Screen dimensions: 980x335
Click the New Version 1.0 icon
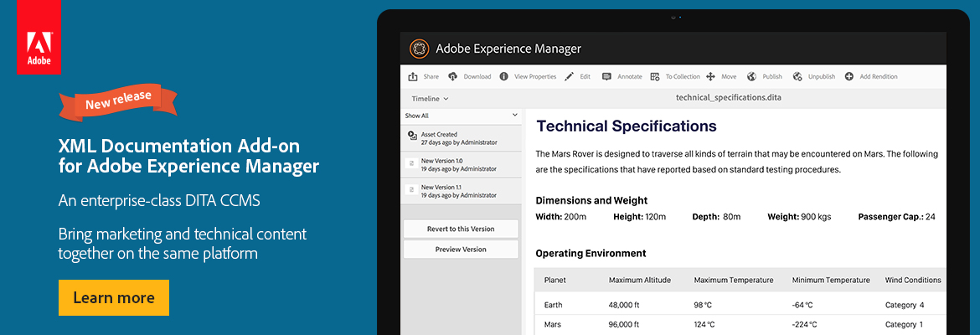(x=411, y=164)
